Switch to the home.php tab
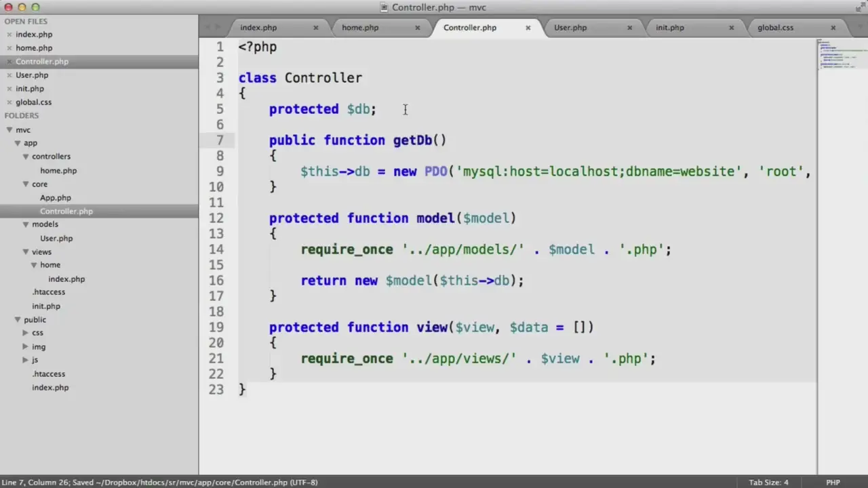 360,28
